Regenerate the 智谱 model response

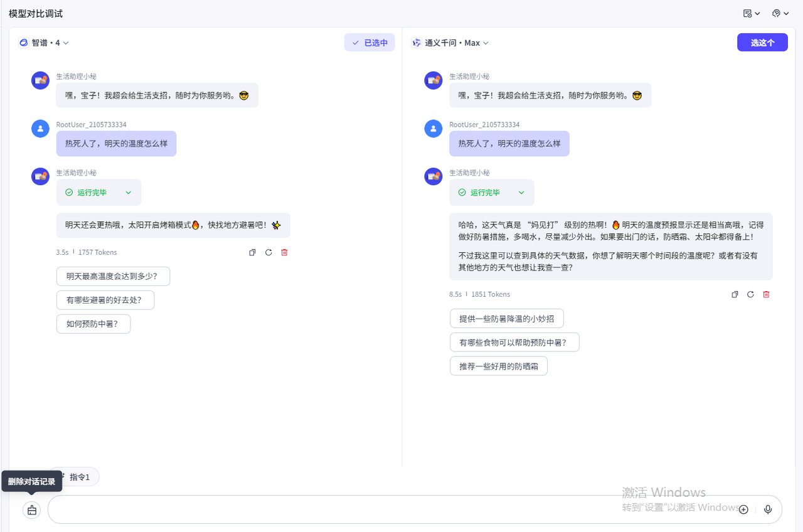(x=269, y=252)
